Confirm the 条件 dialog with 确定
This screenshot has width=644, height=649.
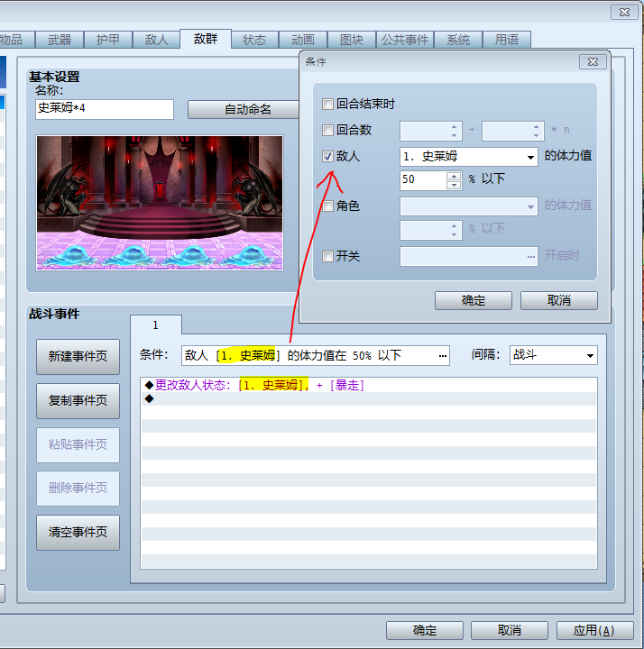pos(473,300)
